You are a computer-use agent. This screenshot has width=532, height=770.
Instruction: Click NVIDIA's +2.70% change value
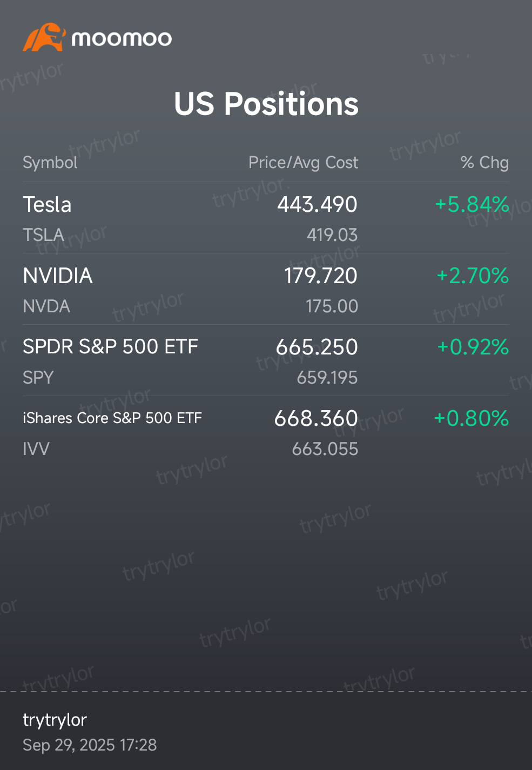[473, 276]
